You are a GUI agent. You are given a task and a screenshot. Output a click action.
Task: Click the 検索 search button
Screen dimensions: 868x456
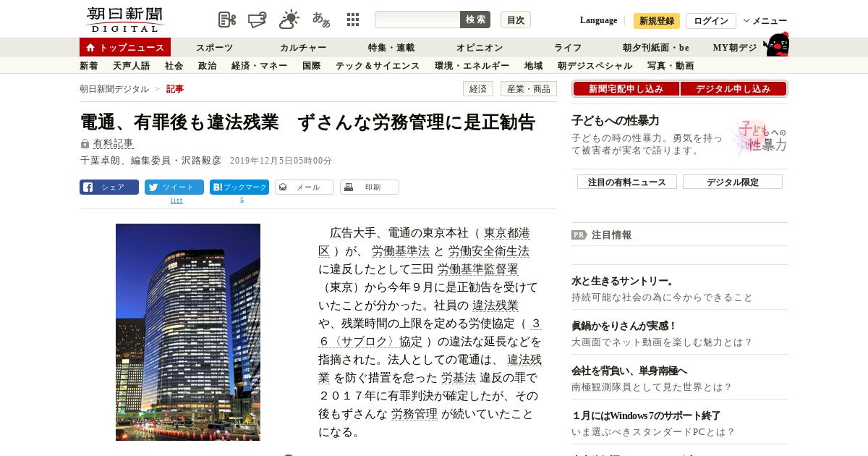pos(475,20)
